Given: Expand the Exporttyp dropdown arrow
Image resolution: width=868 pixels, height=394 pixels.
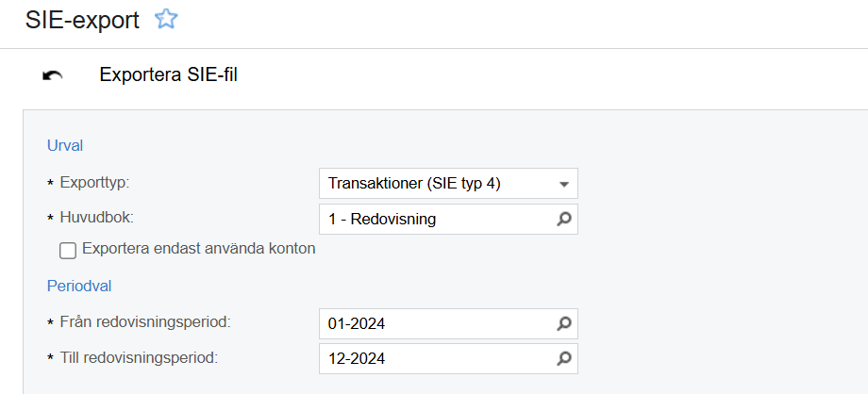Looking at the screenshot, I should pyautogui.click(x=564, y=184).
